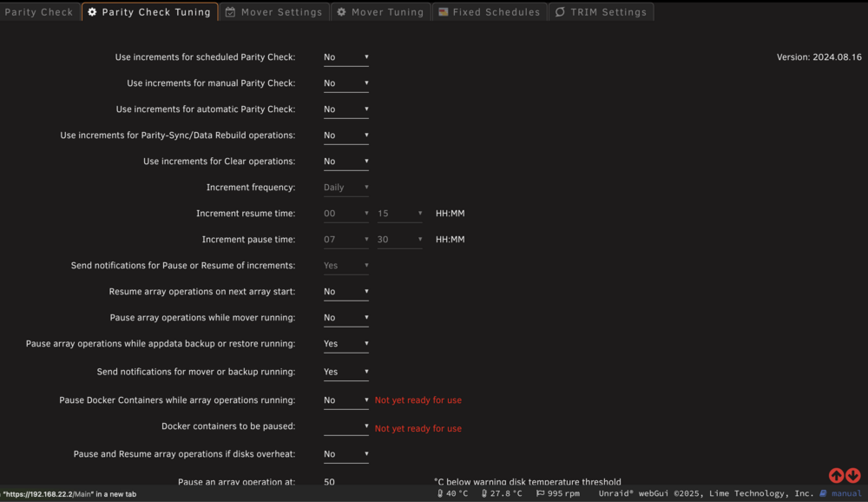Click the below warning disk temperature threshold text
The image size is (868, 502).
528,481
